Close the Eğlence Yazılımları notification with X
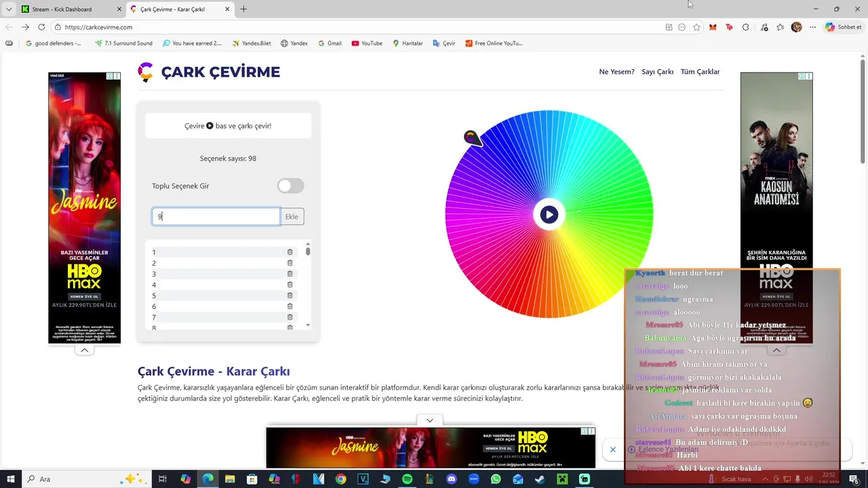This screenshot has height=488, width=868. pyautogui.click(x=612, y=449)
